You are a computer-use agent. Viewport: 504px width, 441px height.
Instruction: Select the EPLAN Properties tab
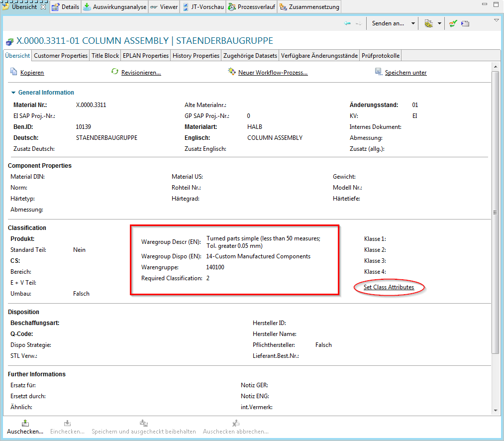click(145, 56)
